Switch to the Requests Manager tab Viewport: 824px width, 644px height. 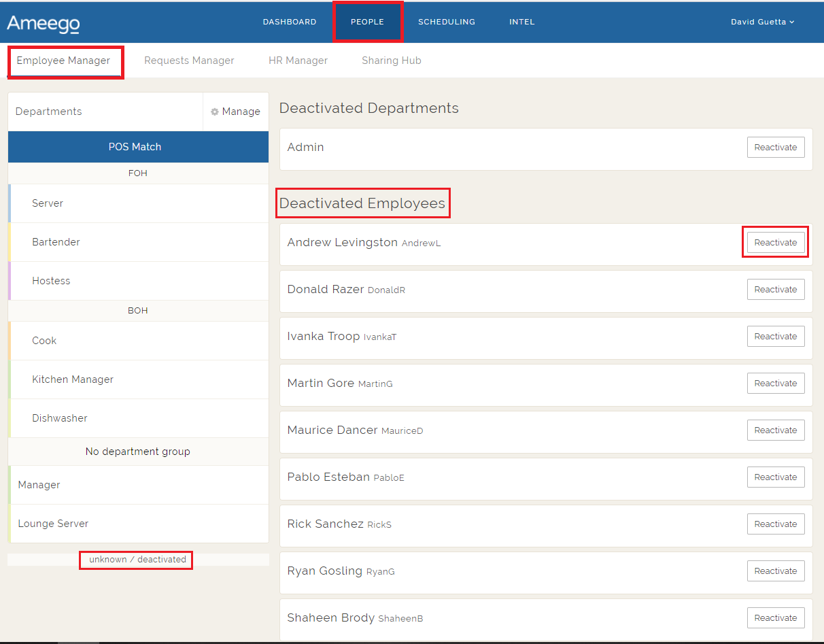(189, 61)
